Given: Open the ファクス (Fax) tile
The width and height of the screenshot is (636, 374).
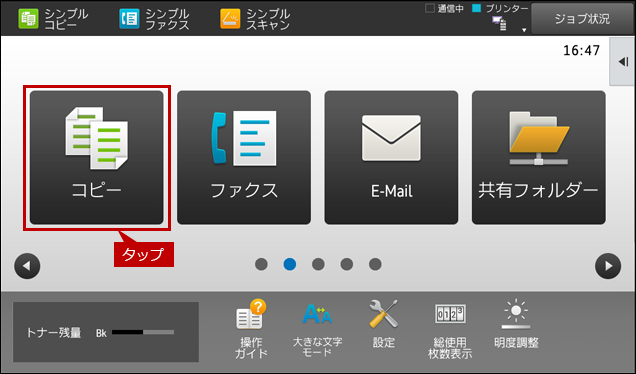Looking at the screenshot, I should tap(244, 157).
